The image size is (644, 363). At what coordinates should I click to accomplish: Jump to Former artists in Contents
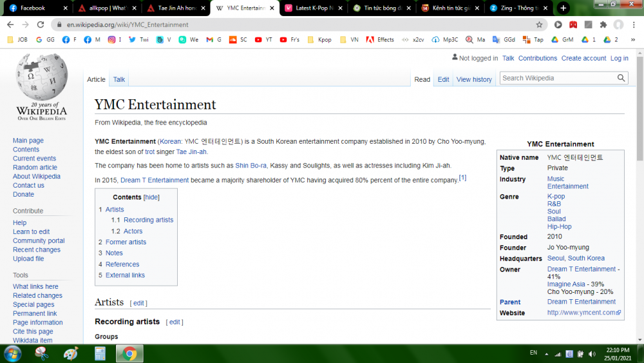[126, 242]
